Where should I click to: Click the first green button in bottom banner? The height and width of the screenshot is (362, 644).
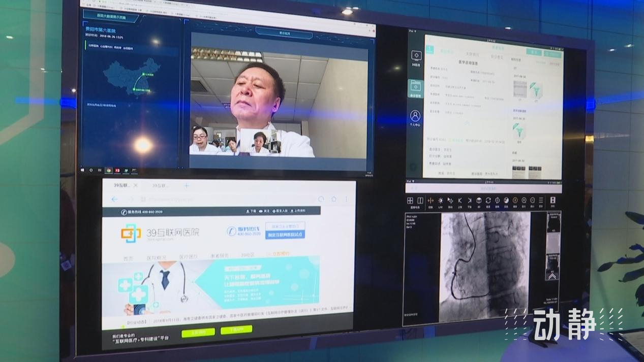click(x=197, y=333)
